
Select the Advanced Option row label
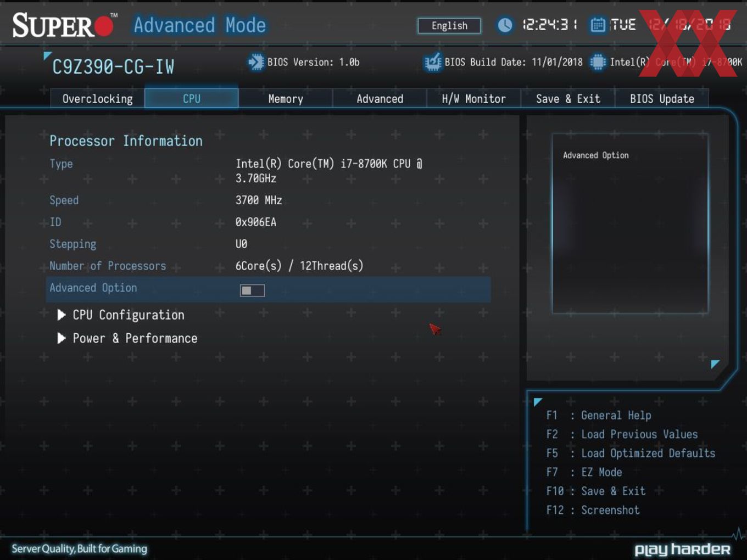93,288
